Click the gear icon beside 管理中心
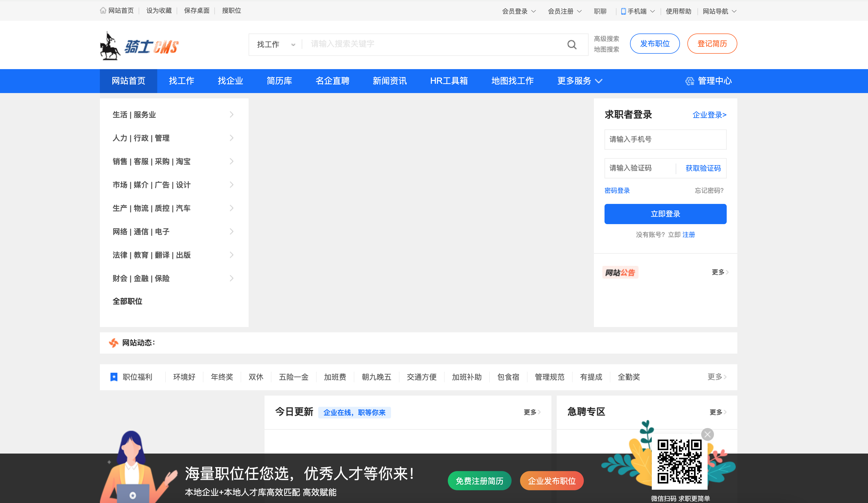Viewport: 868px width, 503px height. [690, 81]
